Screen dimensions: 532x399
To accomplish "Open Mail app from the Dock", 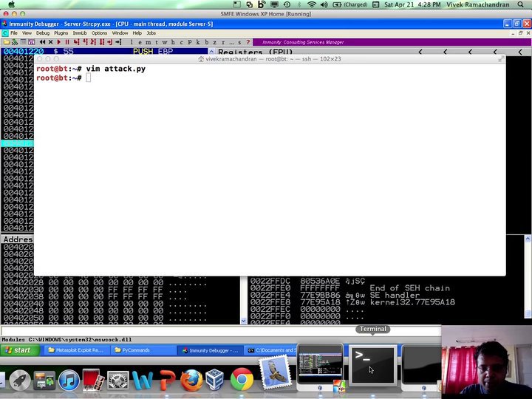I will (275, 372).
